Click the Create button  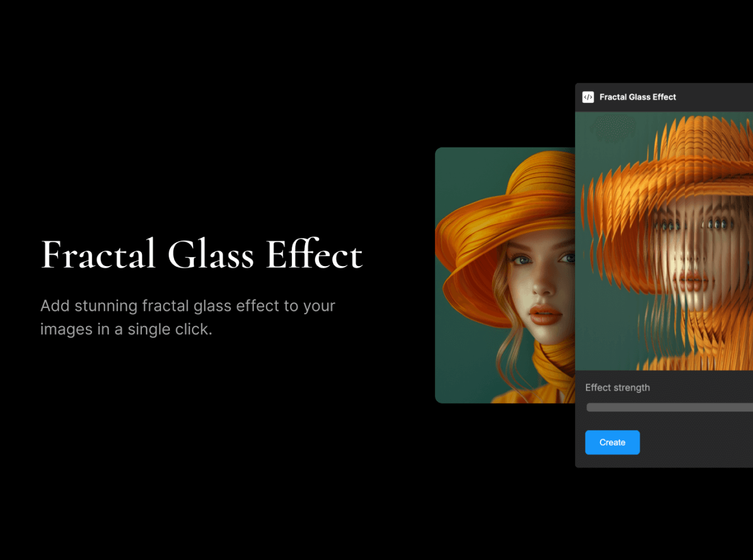click(x=612, y=443)
